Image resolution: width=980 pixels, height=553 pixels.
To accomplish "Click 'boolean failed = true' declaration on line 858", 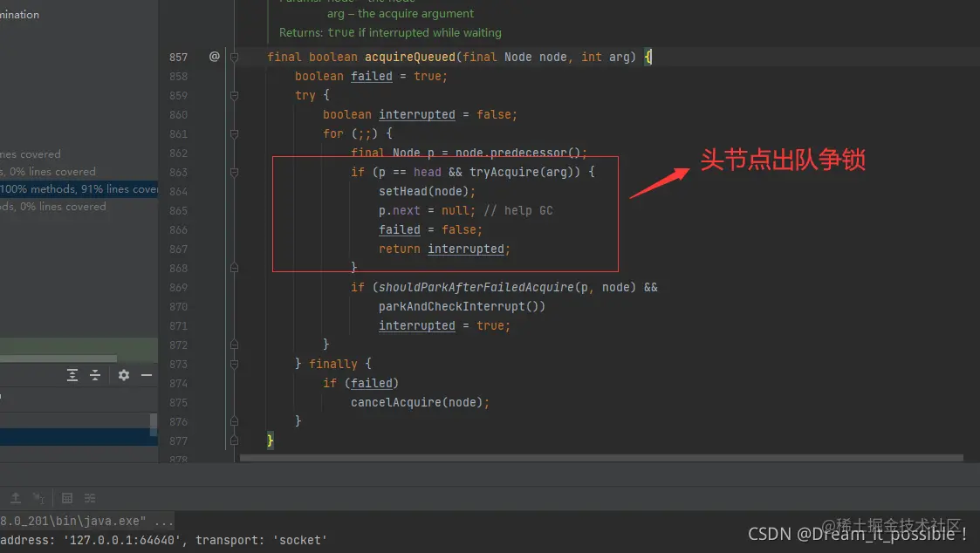I will 371,76.
